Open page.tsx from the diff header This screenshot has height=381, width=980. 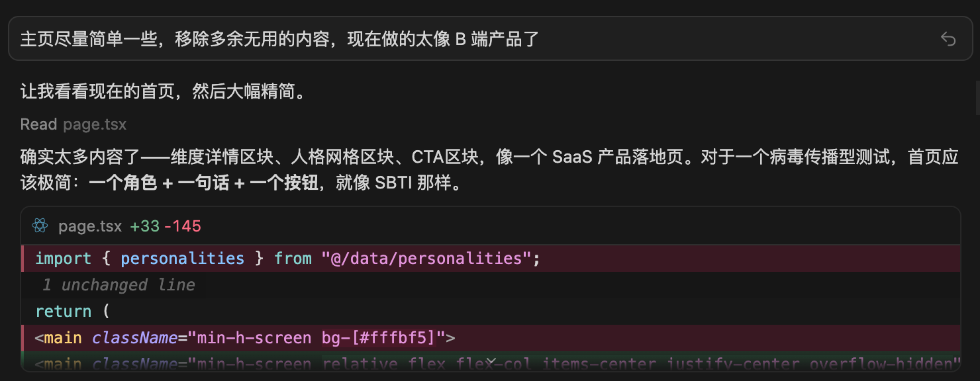[90, 226]
